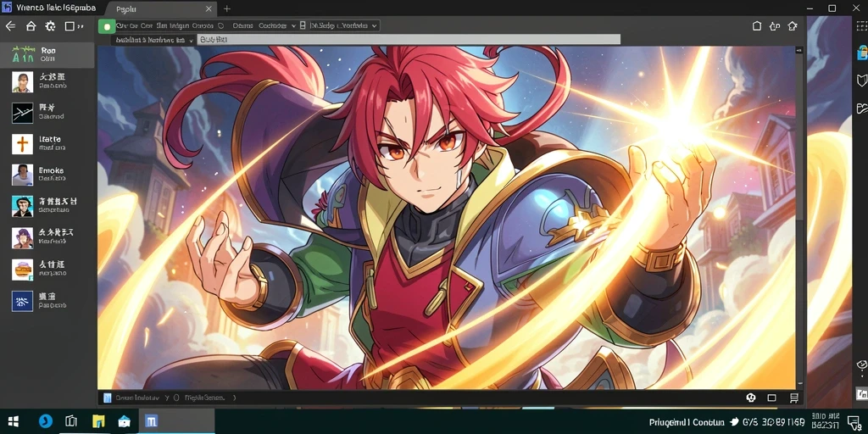
Task: Toggle the rectangle view icon below the image
Action: (x=771, y=398)
